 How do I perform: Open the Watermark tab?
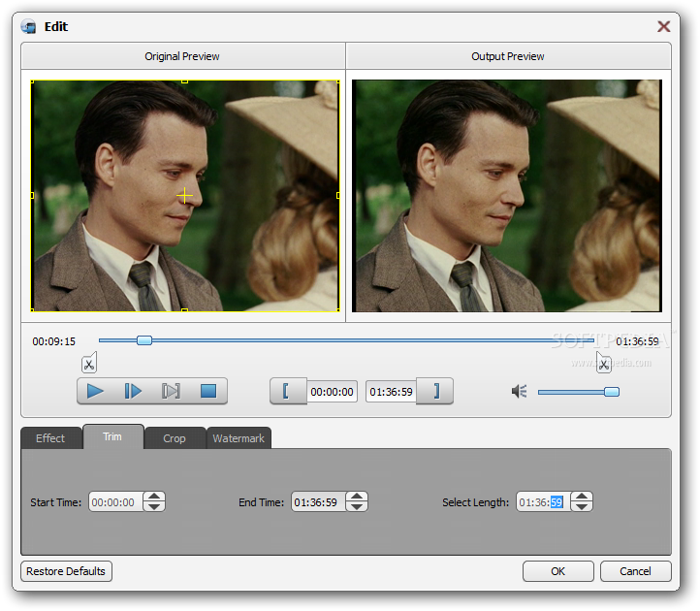(x=239, y=438)
